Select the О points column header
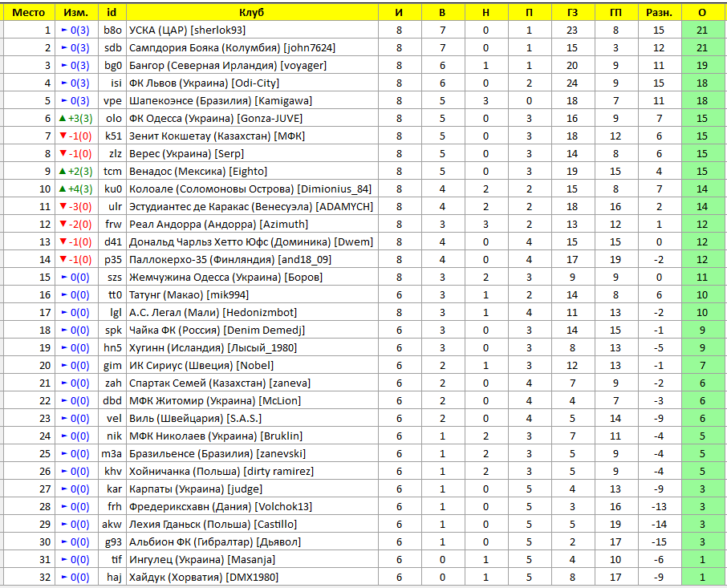Screen dimensions: 727x588 (x=703, y=13)
